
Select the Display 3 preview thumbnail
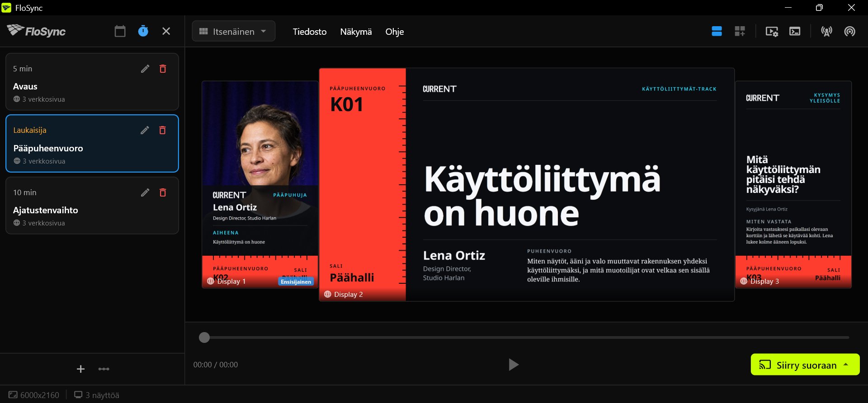click(793, 184)
